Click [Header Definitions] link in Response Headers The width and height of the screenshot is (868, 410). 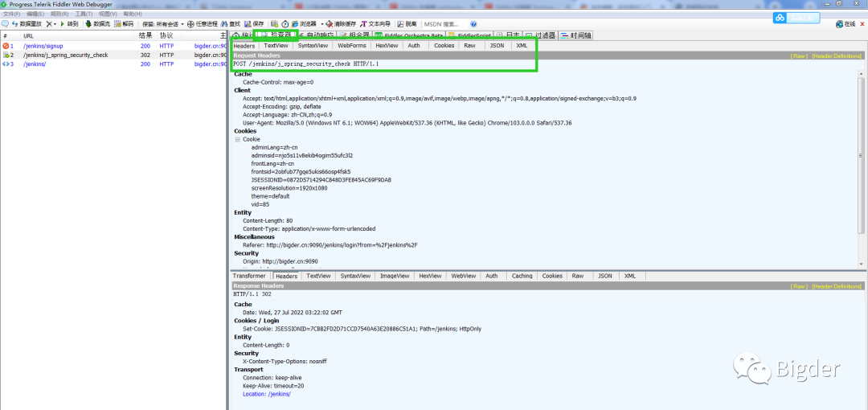tap(837, 286)
